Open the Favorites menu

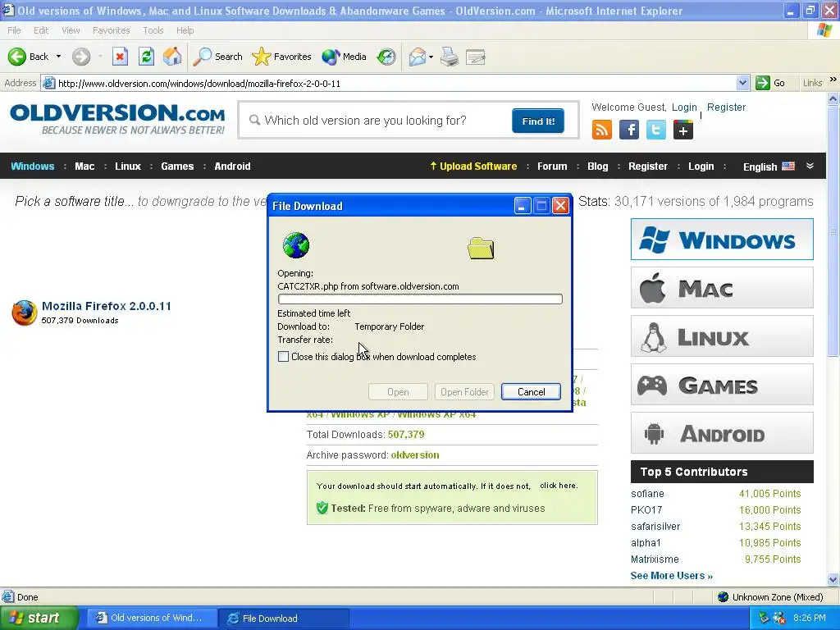(111, 30)
